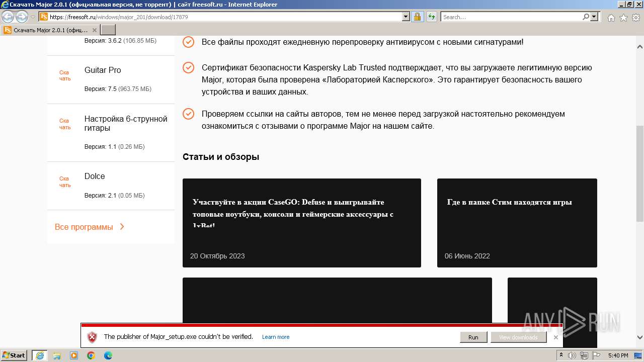Click the checkmark beside Kaspersky certificate text
This screenshot has width=644, height=362.
coord(188,67)
